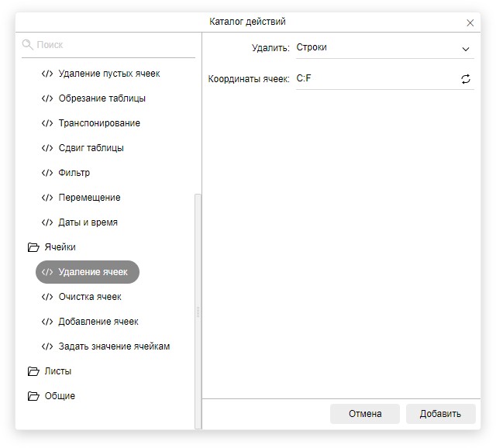Expand the Листы folder group
Viewport: 496px width, 448px height.
58,371
